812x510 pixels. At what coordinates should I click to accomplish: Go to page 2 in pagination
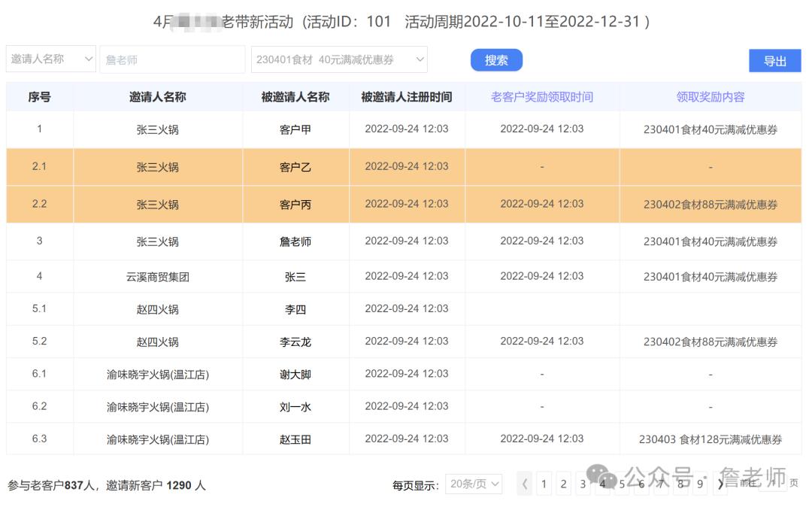coord(563,484)
